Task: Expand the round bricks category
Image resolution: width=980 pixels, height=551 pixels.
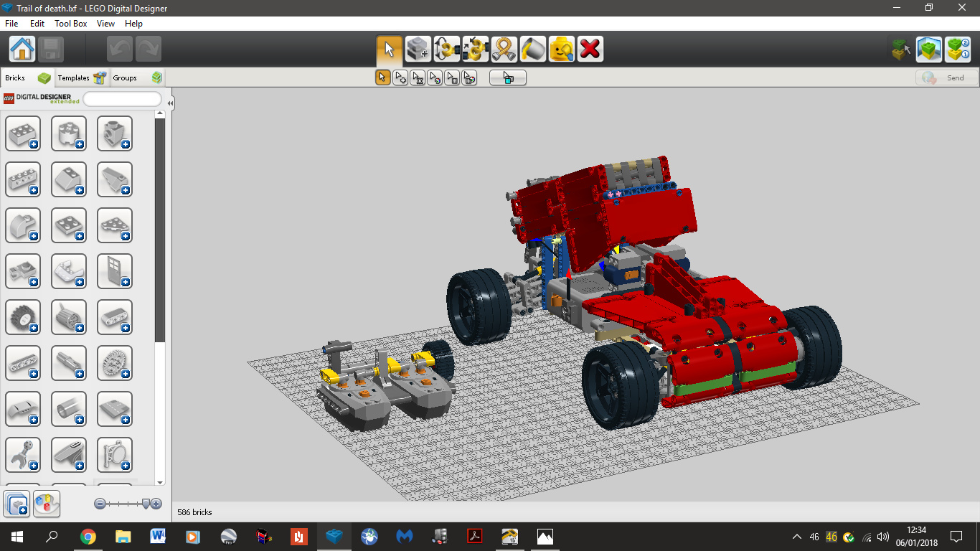Action: click(x=69, y=133)
